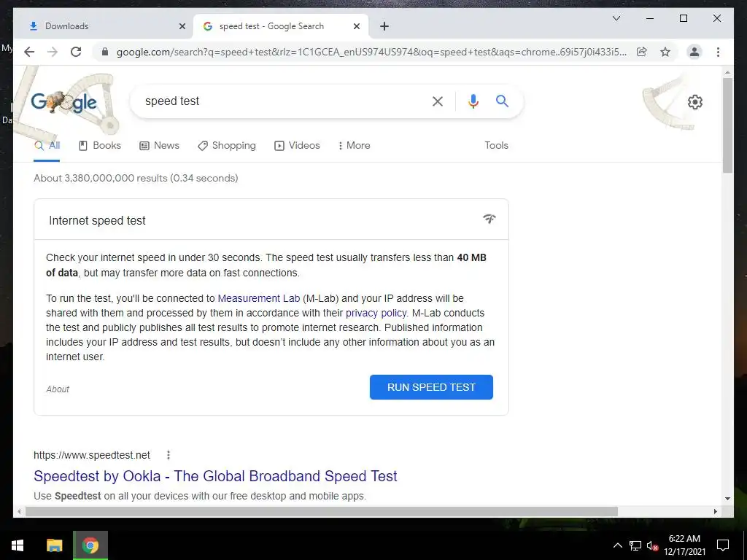Click the share page icon in address bar
Viewport: 747px width, 560px height.
point(642,52)
